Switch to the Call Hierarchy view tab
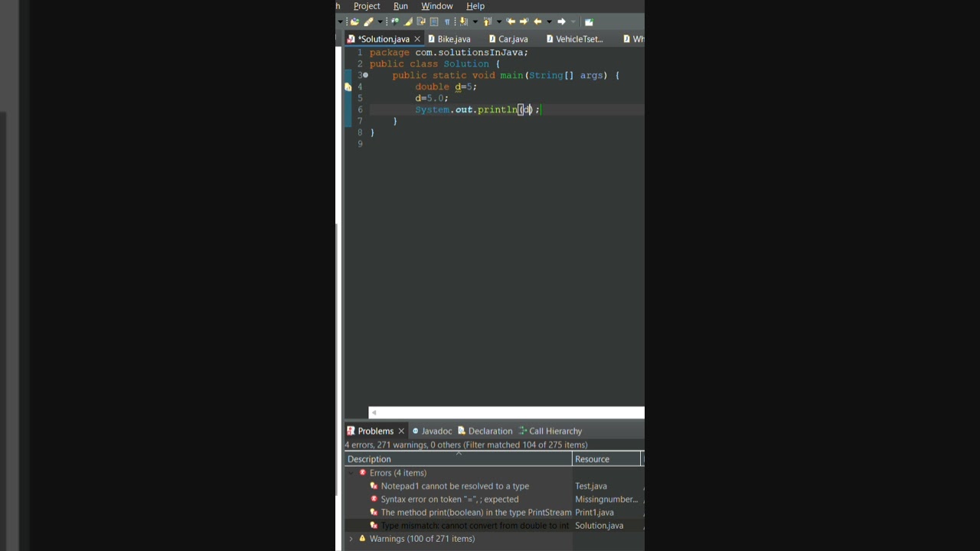The height and width of the screenshot is (551, 980). (x=550, y=431)
